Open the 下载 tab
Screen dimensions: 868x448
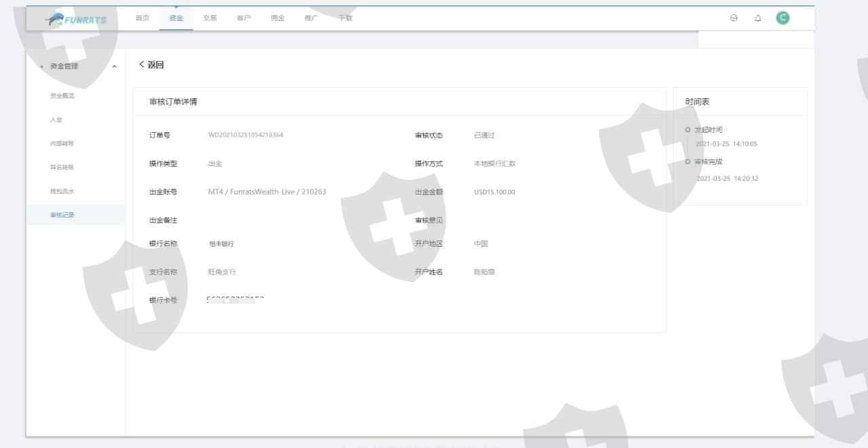pyautogui.click(x=346, y=18)
